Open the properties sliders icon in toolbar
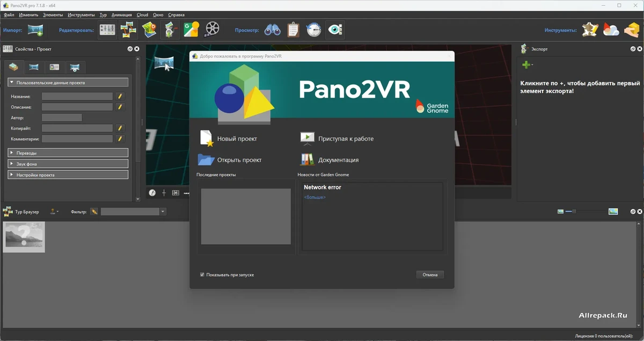 click(x=107, y=30)
